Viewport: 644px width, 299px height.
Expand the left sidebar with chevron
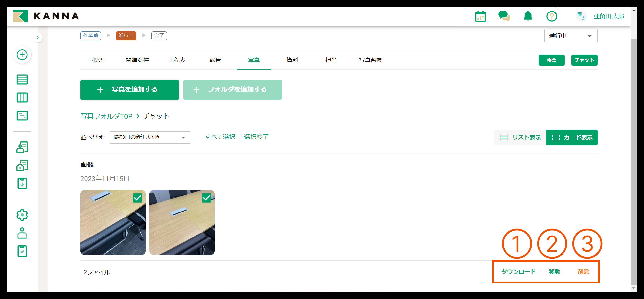(38, 37)
